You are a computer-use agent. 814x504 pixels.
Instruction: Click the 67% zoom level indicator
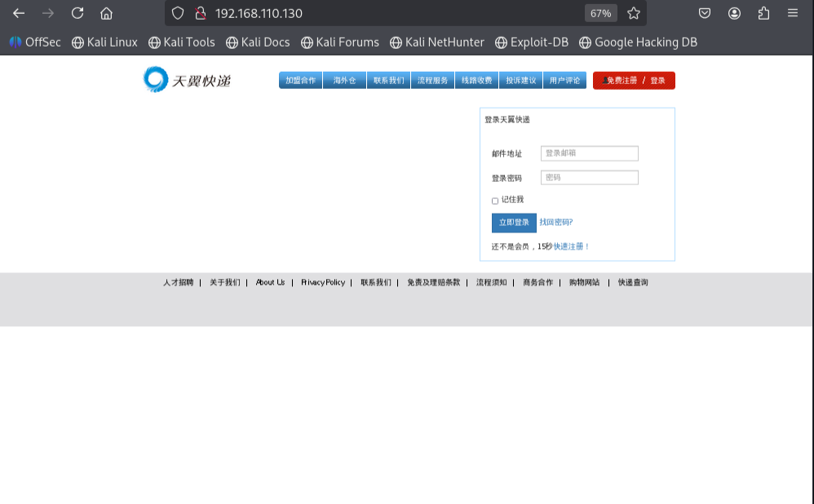tap(600, 14)
